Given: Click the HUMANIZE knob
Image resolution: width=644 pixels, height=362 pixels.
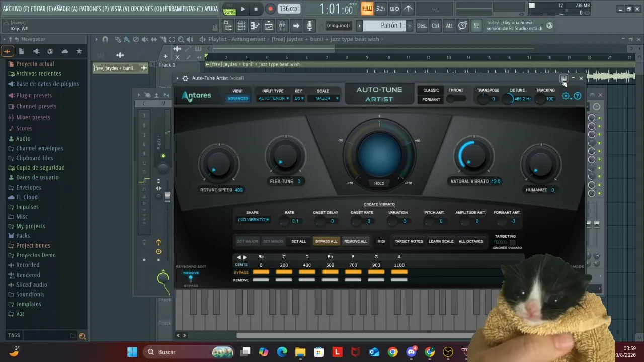Looking at the screenshot, I should [541, 163].
